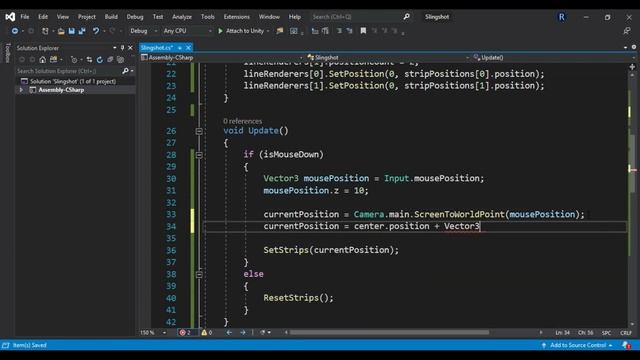Click the Open File folder icon
640x360 pixels.
coord(61,31)
